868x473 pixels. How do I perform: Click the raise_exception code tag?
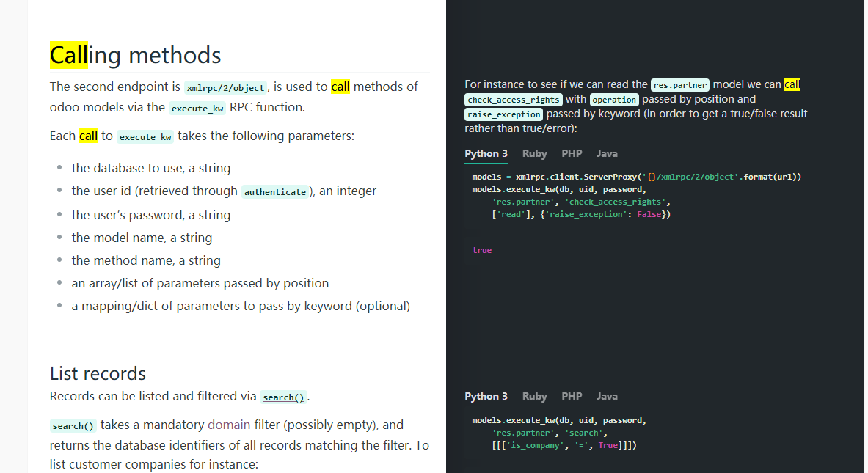pyautogui.click(x=503, y=114)
